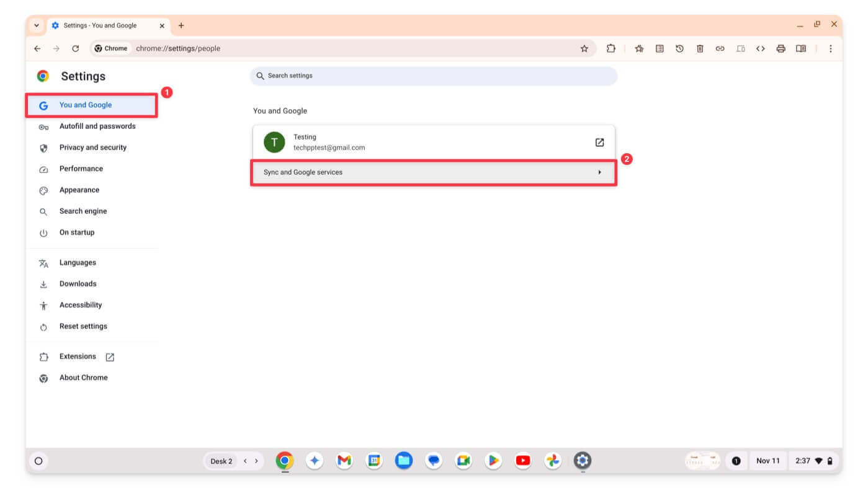The width and height of the screenshot is (868, 488).
Task: Bookmark this page with the star icon
Action: (584, 48)
